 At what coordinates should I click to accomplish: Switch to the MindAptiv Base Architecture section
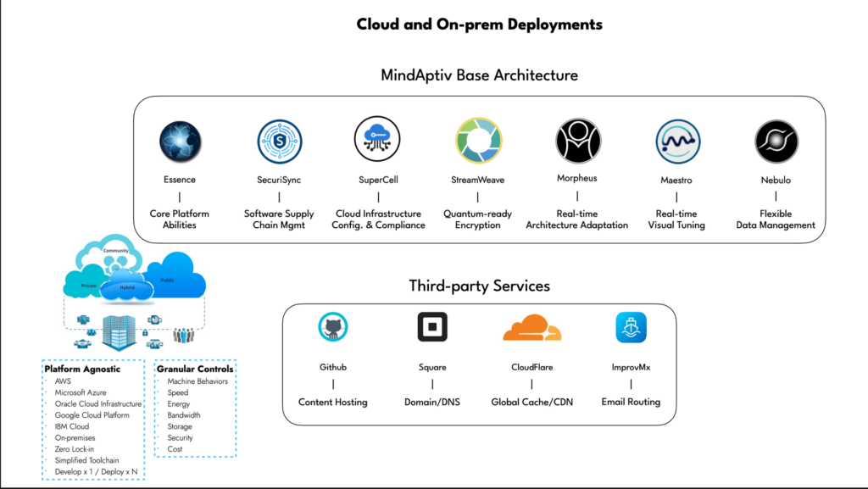pos(479,75)
